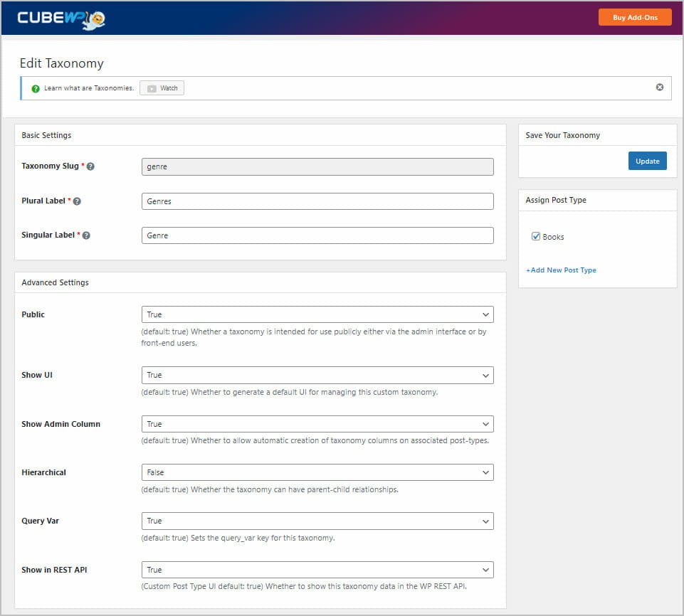The image size is (684, 616).
Task: Open the Show UI dropdown
Action: 317,375
